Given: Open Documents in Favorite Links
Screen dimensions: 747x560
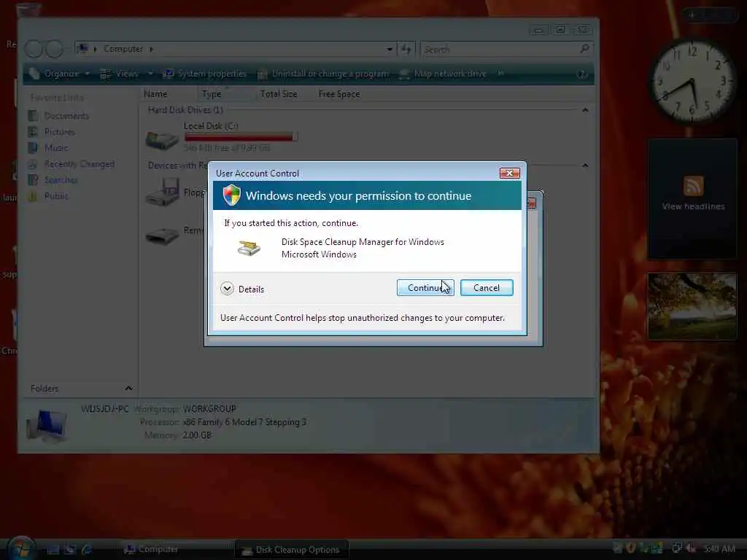Looking at the screenshot, I should pyautogui.click(x=58, y=116).
